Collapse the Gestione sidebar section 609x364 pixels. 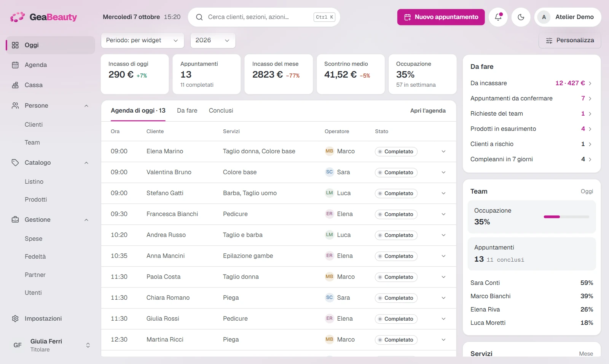click(x=86, y=220)
